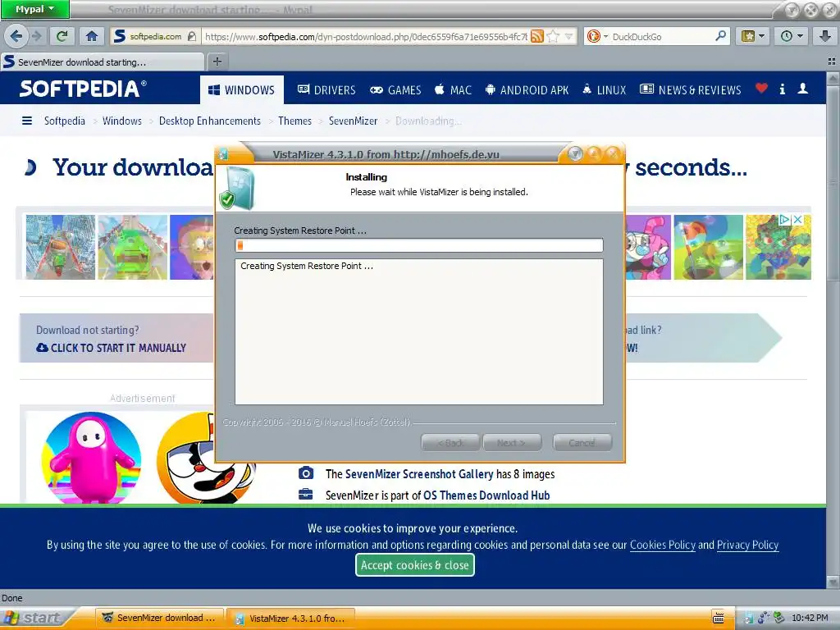Open the first game ad thumbnail
The width and height of the screenshot is (840, 630).
[61, 247]
